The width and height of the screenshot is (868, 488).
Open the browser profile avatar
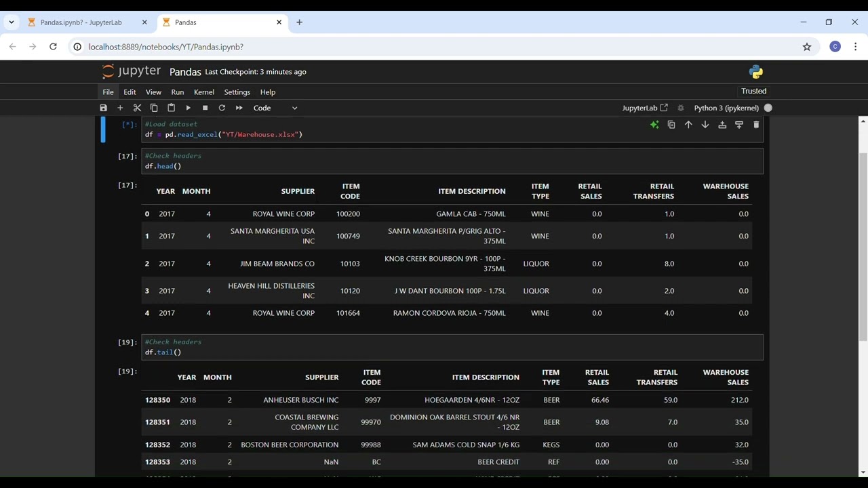(835, 47)
